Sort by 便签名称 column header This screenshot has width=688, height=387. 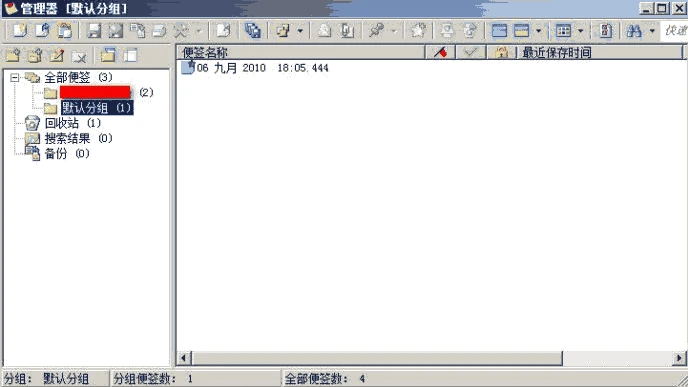click(x=301, y=53)
